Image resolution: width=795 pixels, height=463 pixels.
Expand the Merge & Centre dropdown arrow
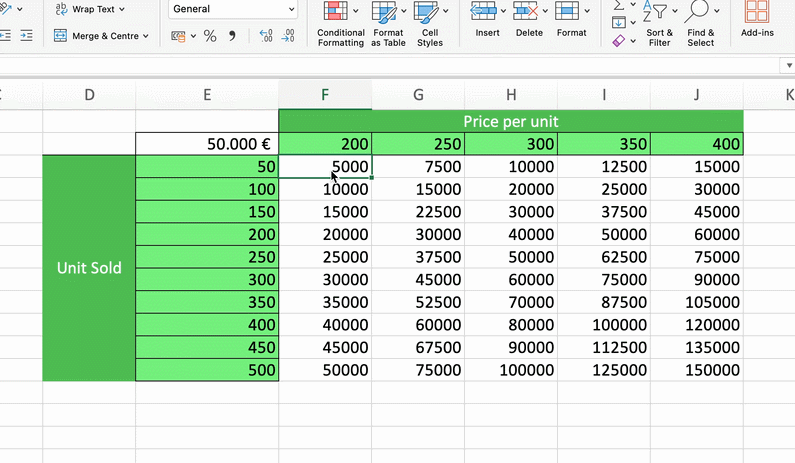146,36
